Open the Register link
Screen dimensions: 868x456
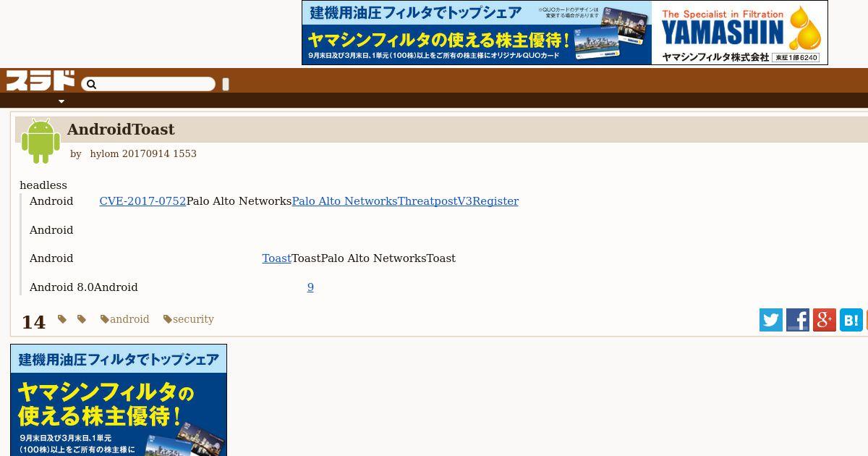(495, 201)
